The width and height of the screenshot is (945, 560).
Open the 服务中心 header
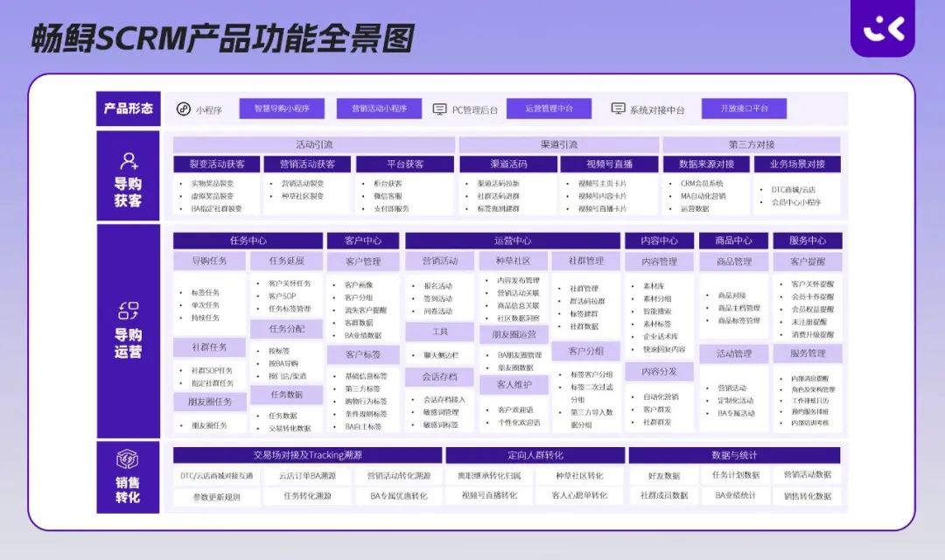click(x=808, y=241)
